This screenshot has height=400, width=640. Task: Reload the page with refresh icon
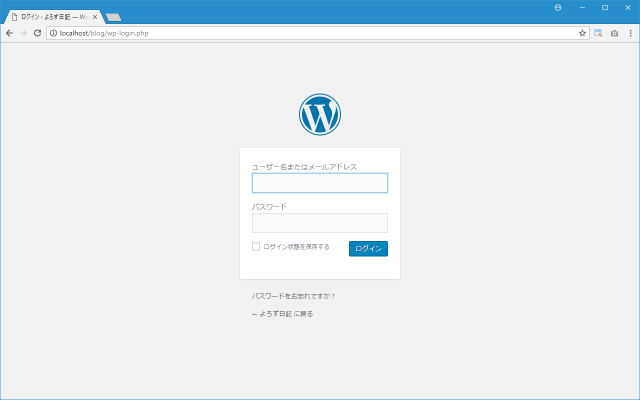click(x=38, y=33)
